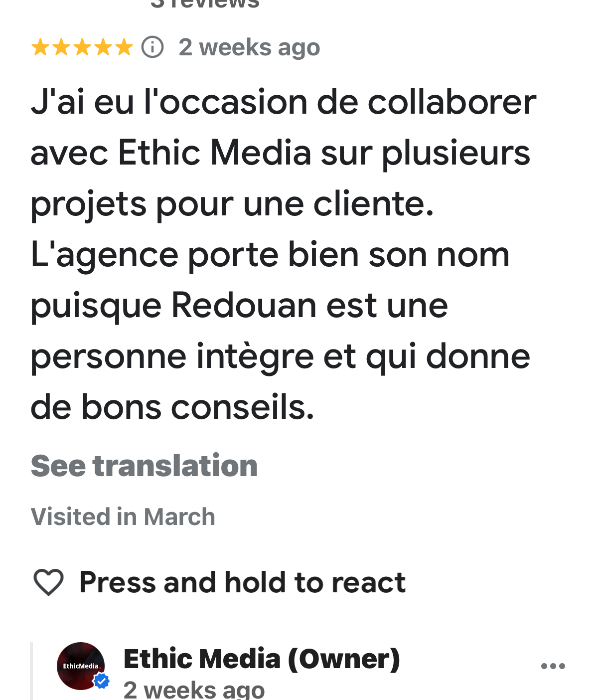Open the three-dot menu on owner reply
Viewport: 601px width, 700px height.
[x=553, y=666]
